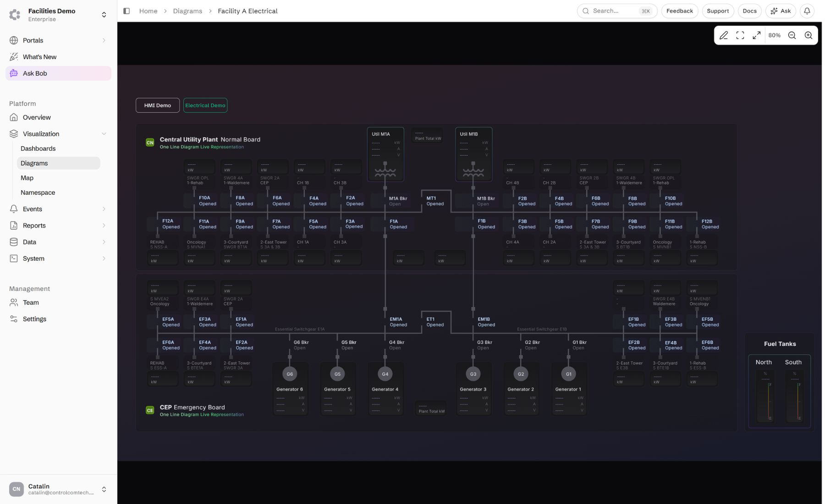Open the Catalin account menu chevron

point(104,490)
